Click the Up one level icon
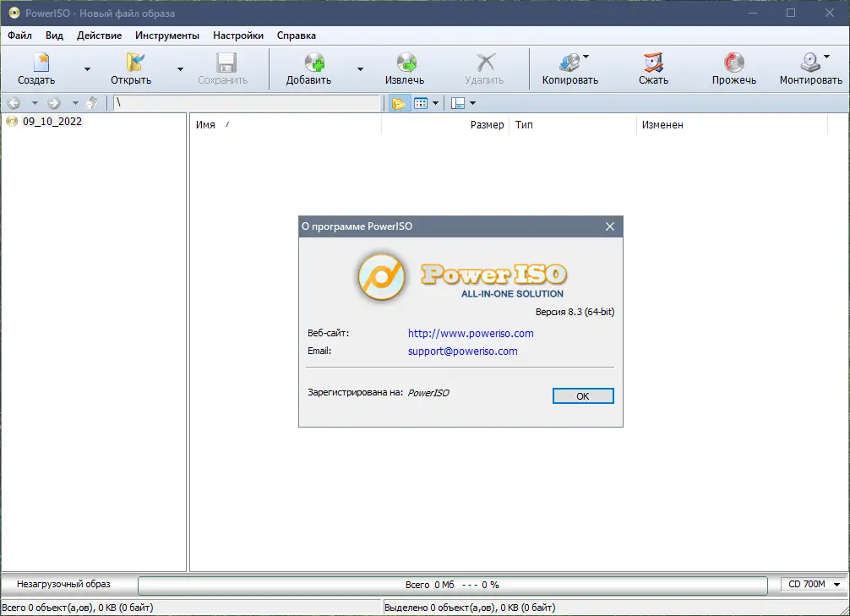850x616 pixels. 92,102
